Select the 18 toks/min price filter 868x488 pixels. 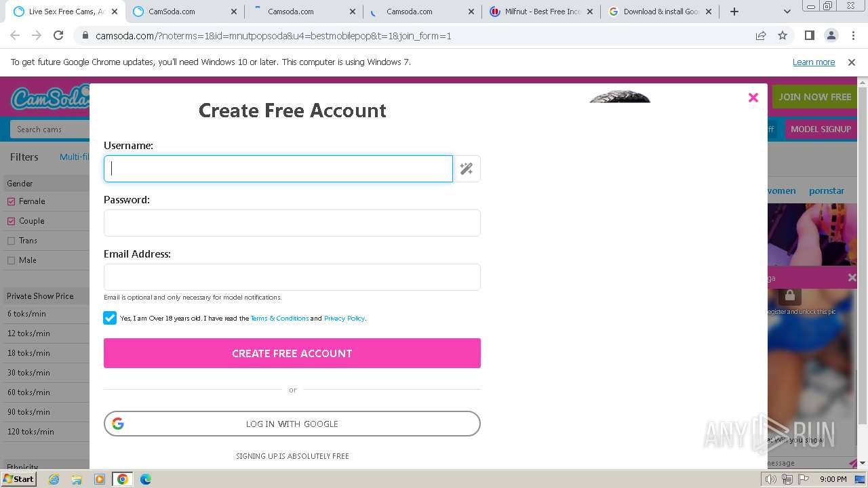pos(29,353)
